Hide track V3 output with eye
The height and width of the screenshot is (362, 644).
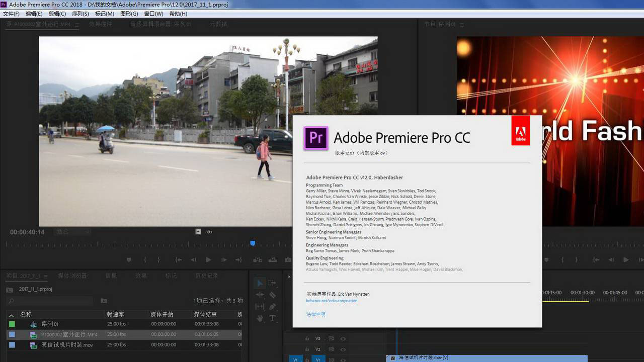pos(343,339)
